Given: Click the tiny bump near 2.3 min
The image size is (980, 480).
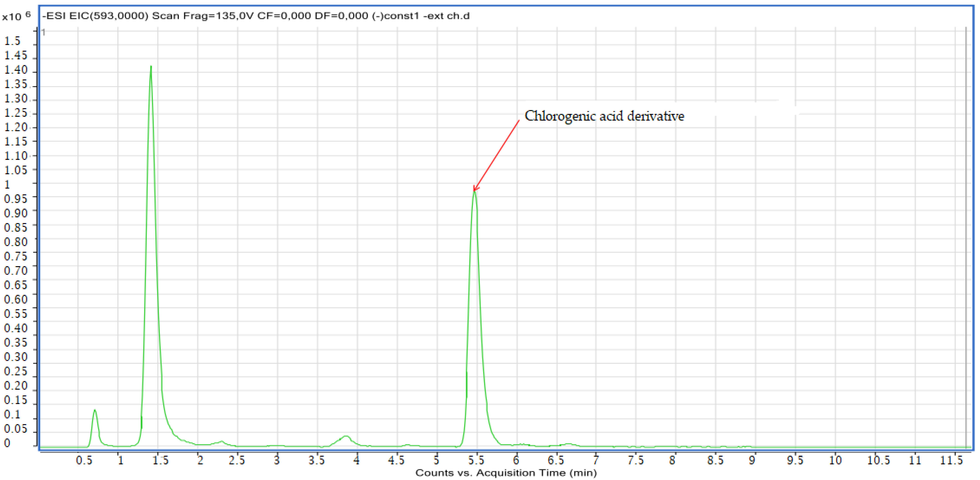Looking at the screenshot, I should (x=222, y=442).
